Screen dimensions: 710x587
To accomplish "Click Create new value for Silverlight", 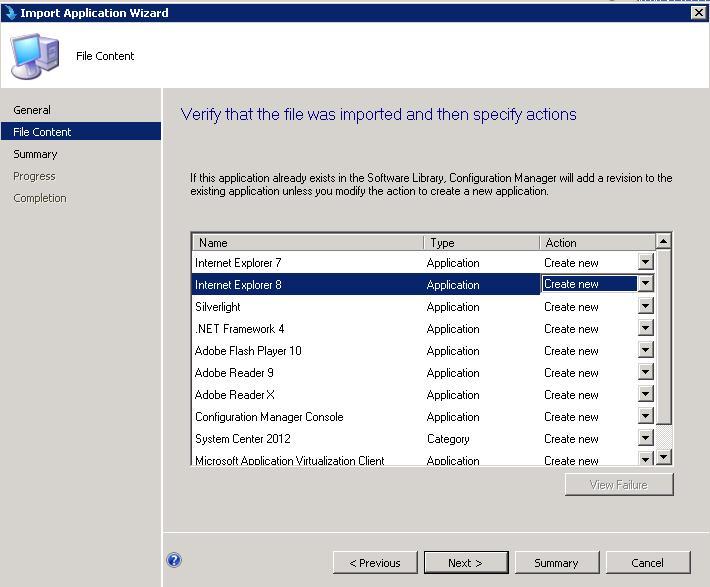I will point(571,307).
